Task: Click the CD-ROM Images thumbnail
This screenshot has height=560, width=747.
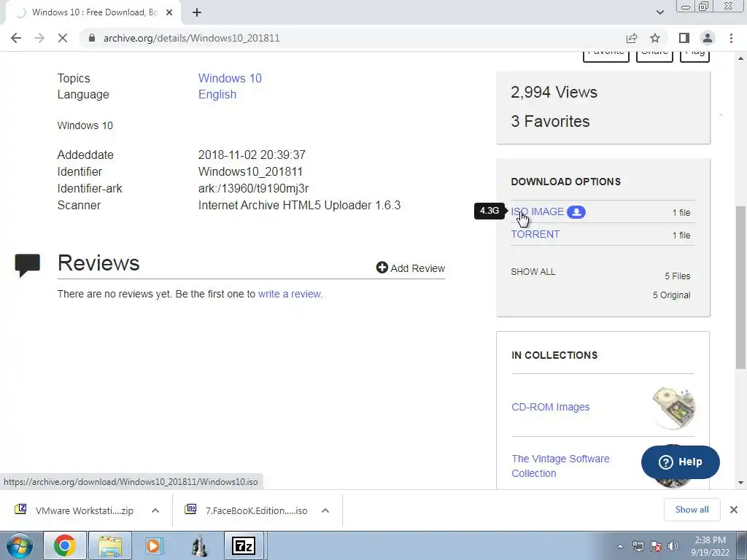Action: coord(673,407)
